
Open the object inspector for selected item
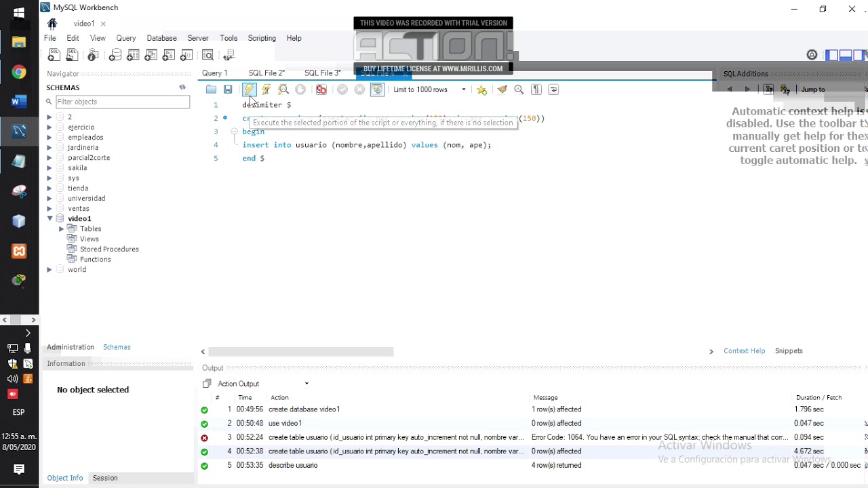(x=93, y=55)
